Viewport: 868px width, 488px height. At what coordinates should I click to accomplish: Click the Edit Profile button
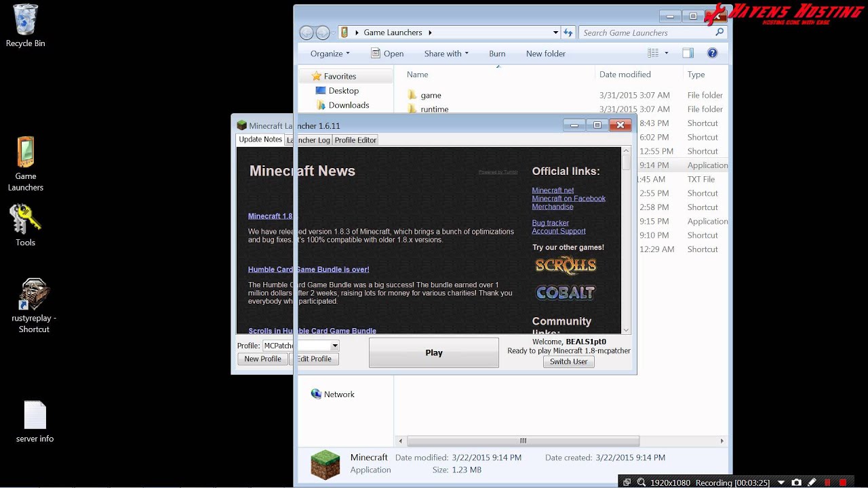tap(314, 359)
